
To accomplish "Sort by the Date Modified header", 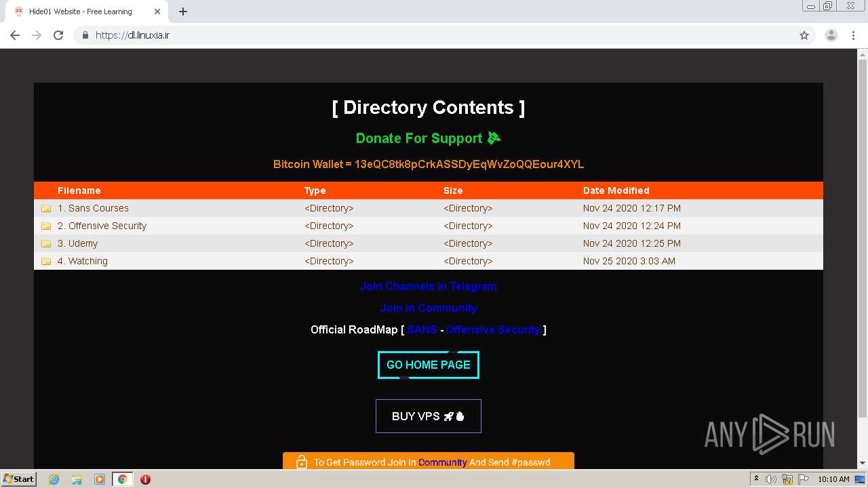I will coord(616,190).
